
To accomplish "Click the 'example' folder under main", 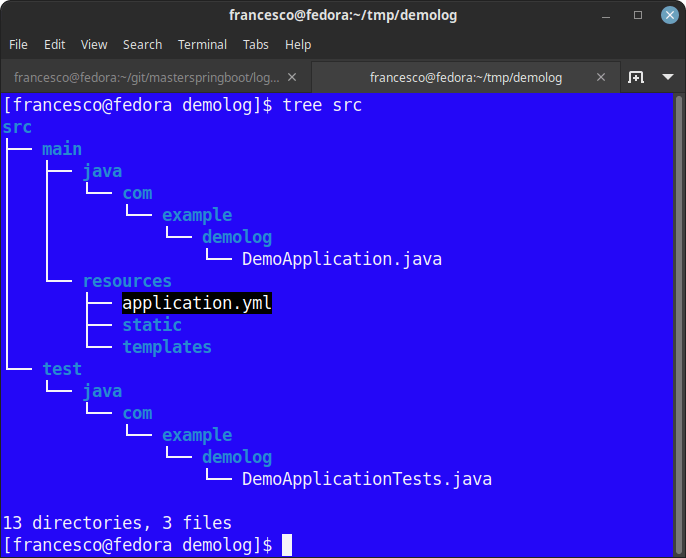I will point(197,215).
